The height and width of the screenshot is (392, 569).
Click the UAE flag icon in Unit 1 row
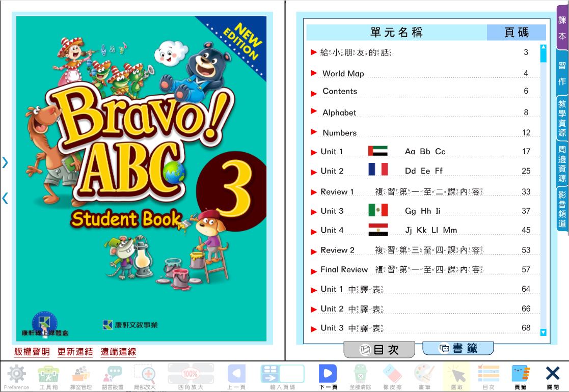(x=378, y=151)
